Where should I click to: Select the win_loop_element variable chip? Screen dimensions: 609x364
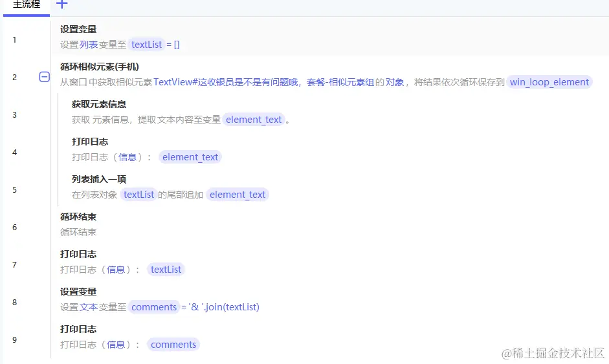tap(549, 82)
